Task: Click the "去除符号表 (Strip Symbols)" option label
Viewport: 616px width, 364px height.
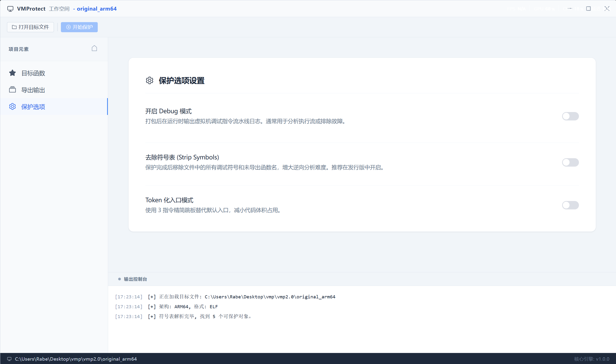Action: (x=182, y=157)
